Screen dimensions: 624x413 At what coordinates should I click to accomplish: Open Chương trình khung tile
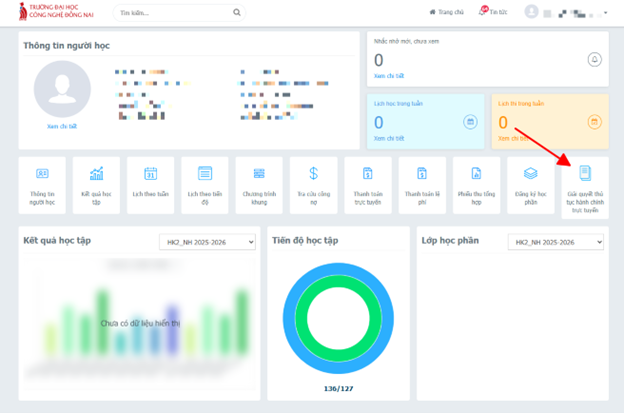tap(259, 185)
